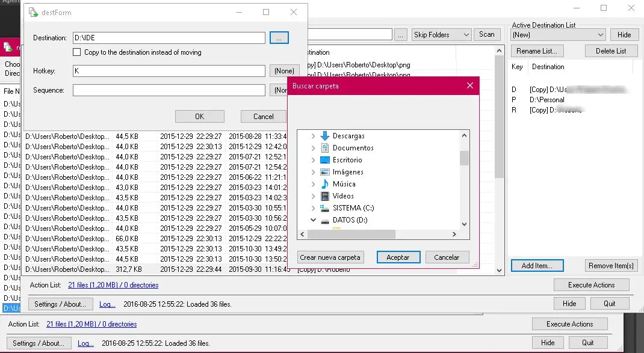The width and height of the screenshot is (644, 353).
Task: Click the Documentos folder icon
Action: [x=325, y=148]
